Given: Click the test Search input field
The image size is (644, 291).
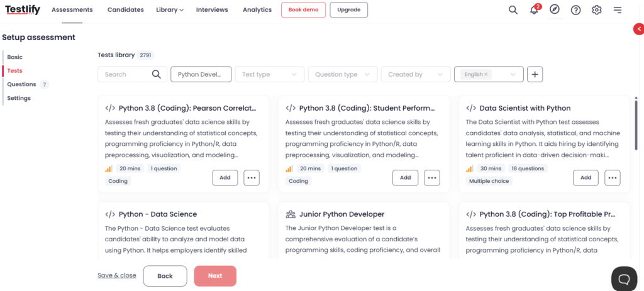Looking at the screenshot, I should coord(126,74).
